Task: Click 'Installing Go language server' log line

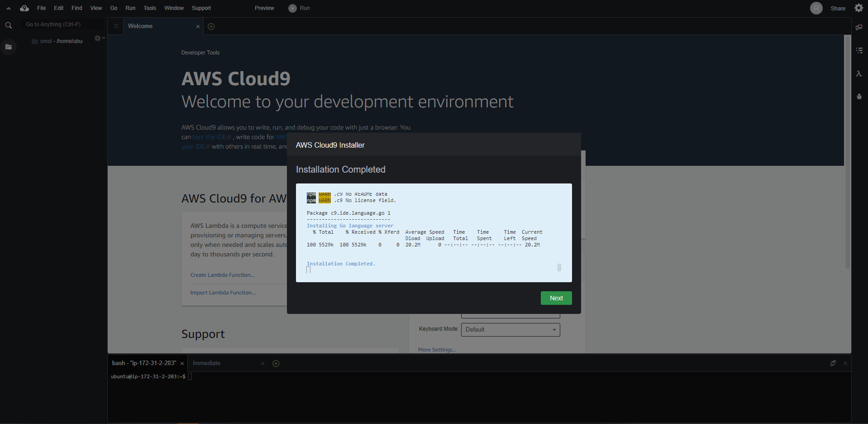Action: click(x=350, y=226)
